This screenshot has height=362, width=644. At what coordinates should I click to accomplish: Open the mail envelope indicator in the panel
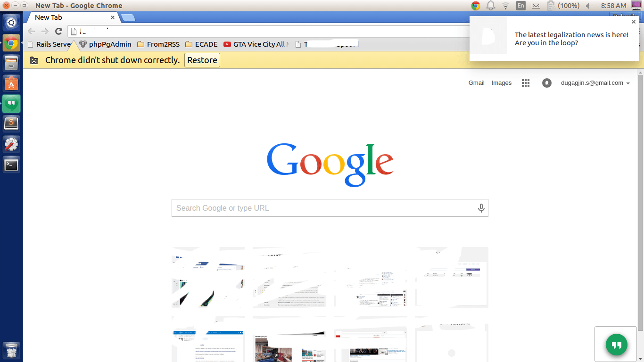(x=536, y=6)
